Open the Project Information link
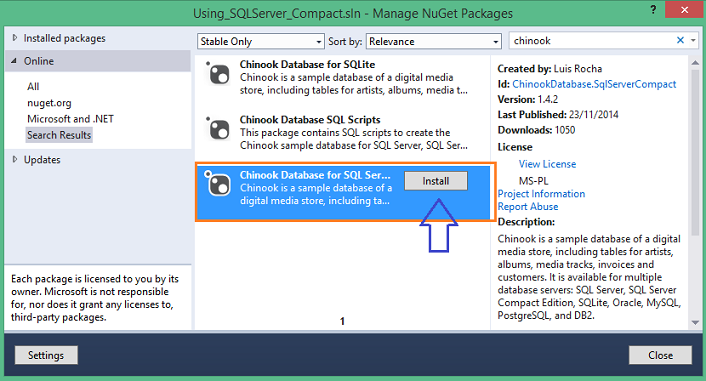 [541, 194]
